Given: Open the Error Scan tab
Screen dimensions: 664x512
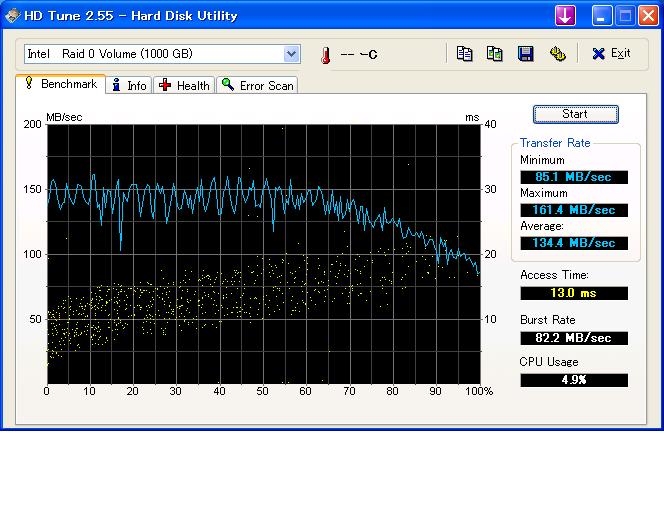Looking at the screenshot, I should (257, 85).
